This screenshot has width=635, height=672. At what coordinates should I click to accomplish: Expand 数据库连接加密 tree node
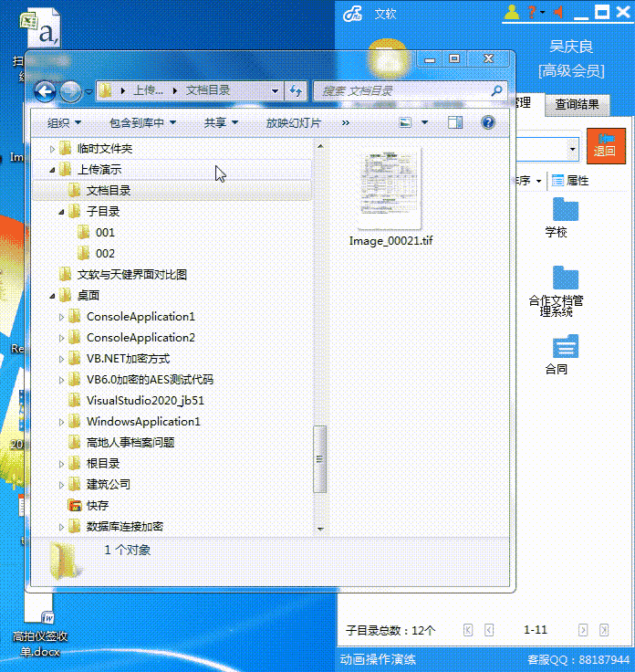[61, 527]
